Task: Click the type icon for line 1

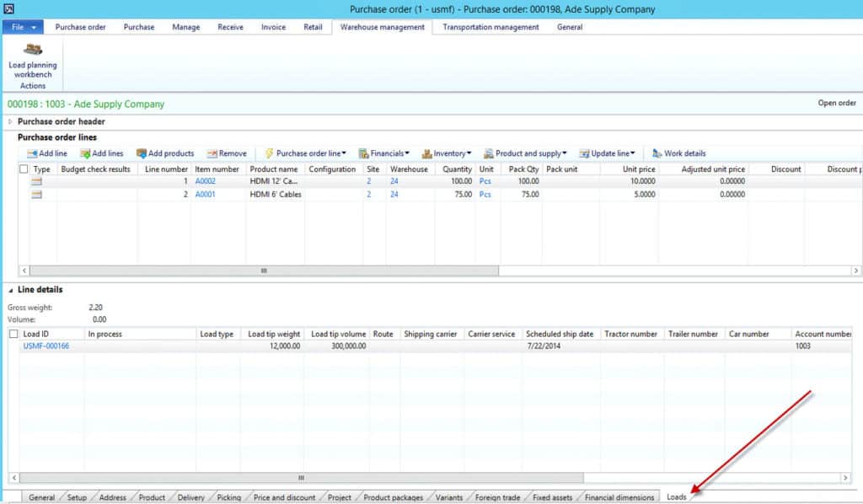Action: point(37,181)
